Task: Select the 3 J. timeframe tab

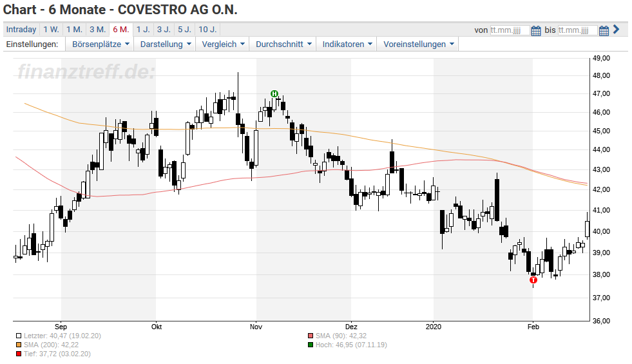Action: 164,30
